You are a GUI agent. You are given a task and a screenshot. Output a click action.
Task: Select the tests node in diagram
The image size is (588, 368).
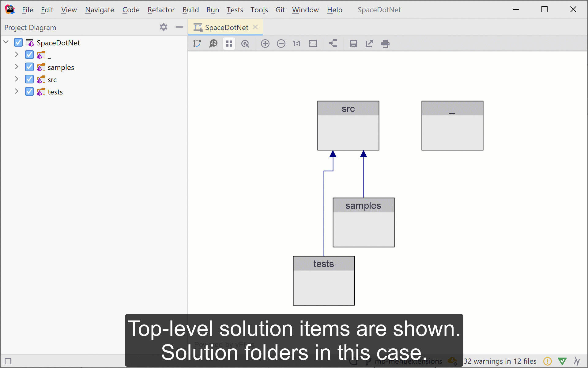point(324,281)
